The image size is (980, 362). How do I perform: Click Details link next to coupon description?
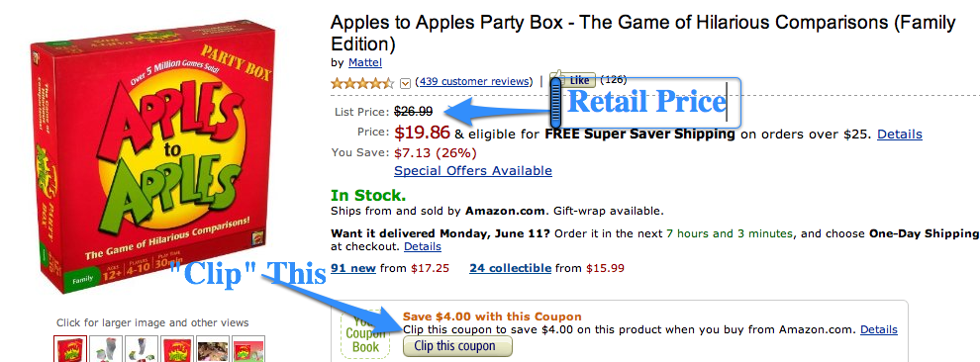click(879, 329)
